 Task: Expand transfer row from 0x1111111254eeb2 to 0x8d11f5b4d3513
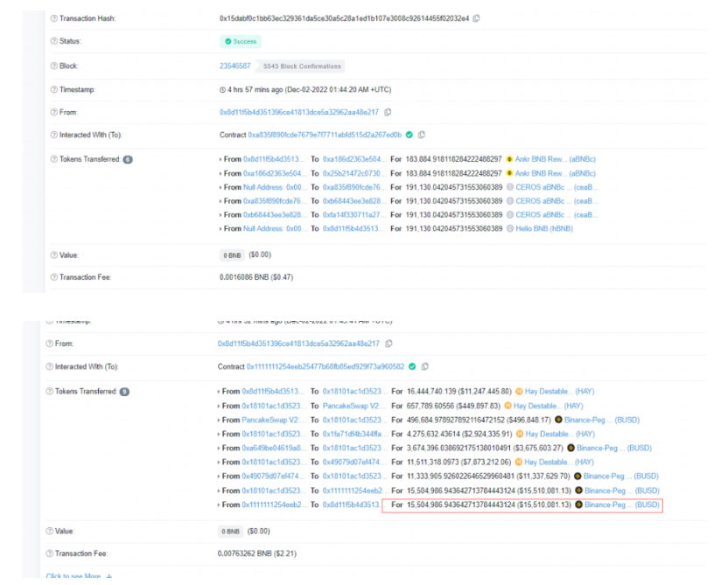tap(218, 505)
